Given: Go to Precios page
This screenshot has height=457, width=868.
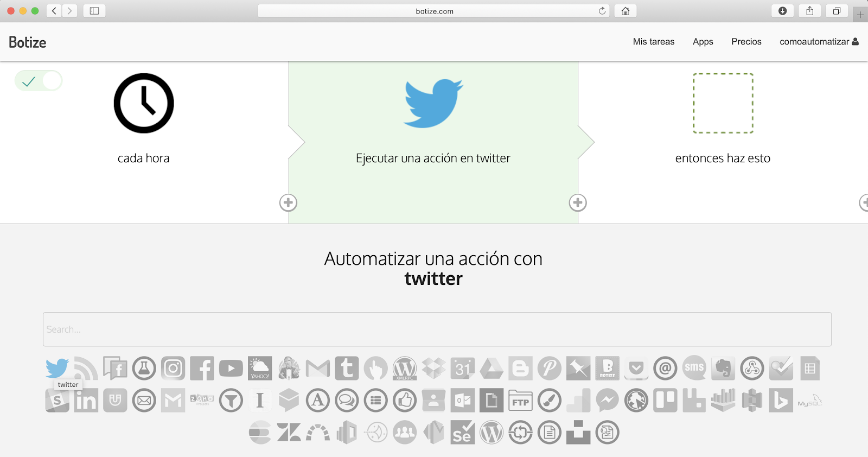Looking at the screenshot, I should (746, 42).
